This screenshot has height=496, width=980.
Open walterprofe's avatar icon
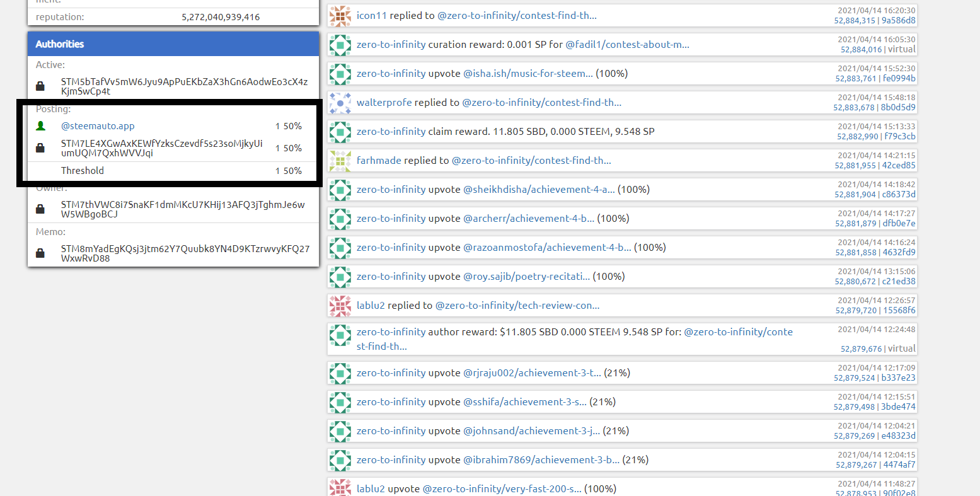click(340, 103)
